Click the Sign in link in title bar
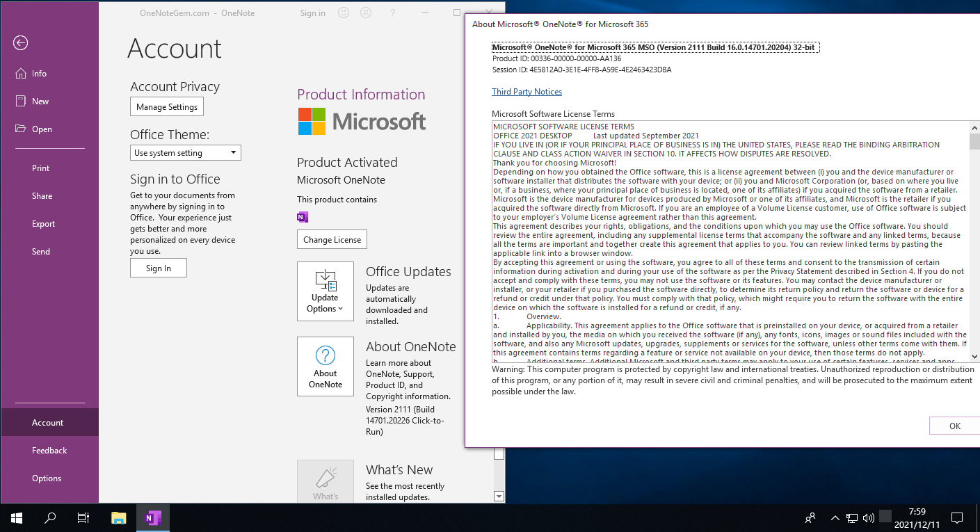Image resolution: width=980 pixels, height=532 pixels. [313, 13]
